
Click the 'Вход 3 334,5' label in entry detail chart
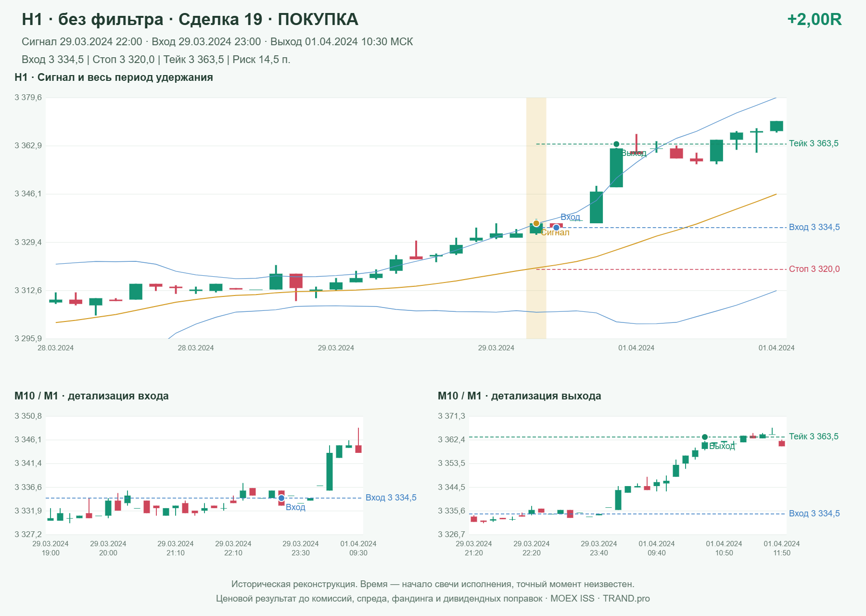(x=391, y=498)
